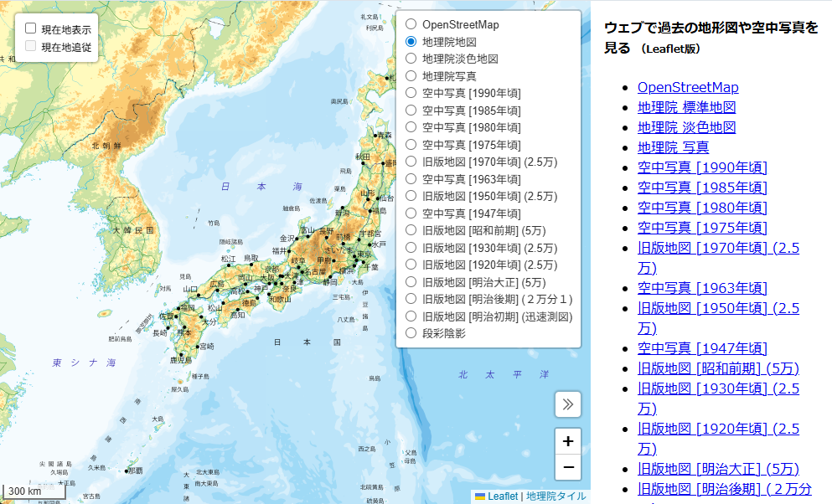Click the OpenStreetMap link in sidebar
Viewport: 832px width, 504px height.
[688, 87]
